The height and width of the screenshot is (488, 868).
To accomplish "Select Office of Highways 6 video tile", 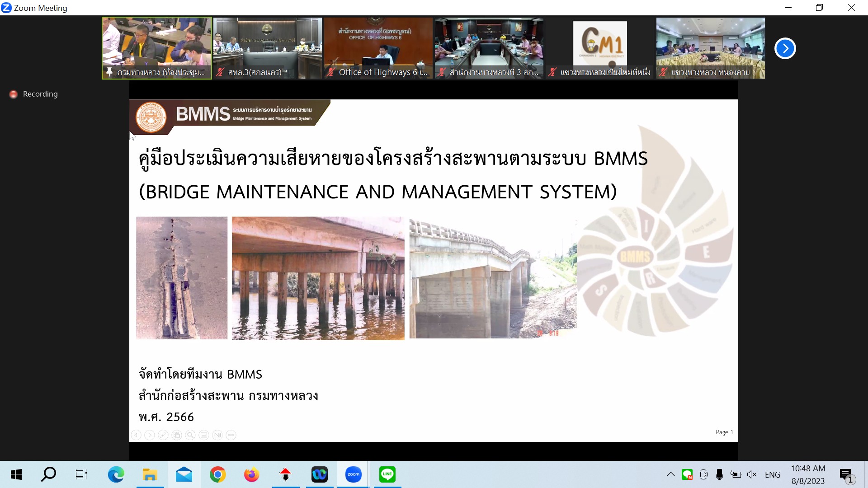I will click(x=378, y=48).
